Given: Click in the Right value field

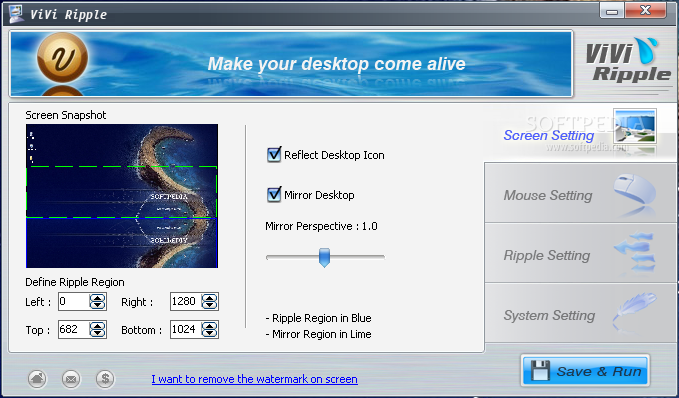Looking at the screenshot, I should tap(186, 301).
